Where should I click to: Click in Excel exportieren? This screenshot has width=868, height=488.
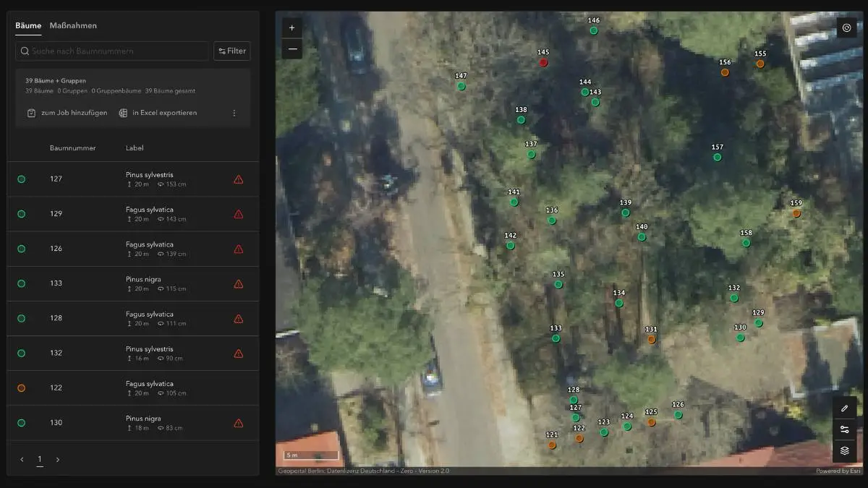pos(158,113)
